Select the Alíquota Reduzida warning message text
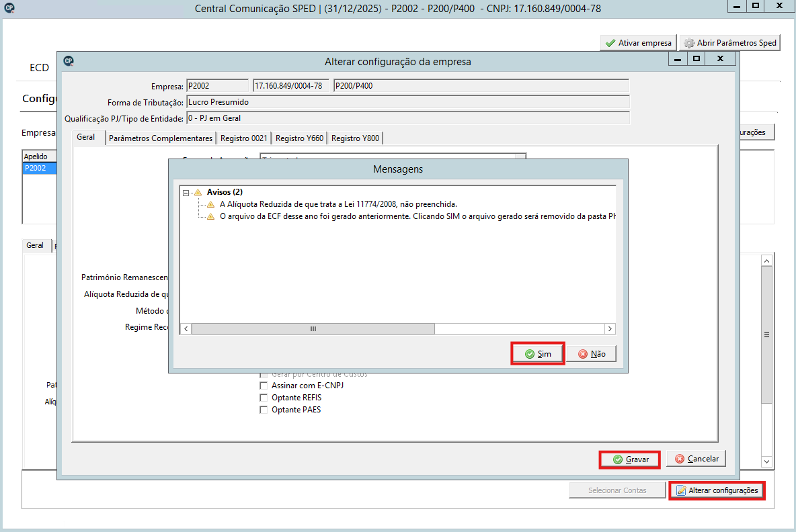Image resolution: width=796 pixels, height=532 pixels. (x=339, y=204)
